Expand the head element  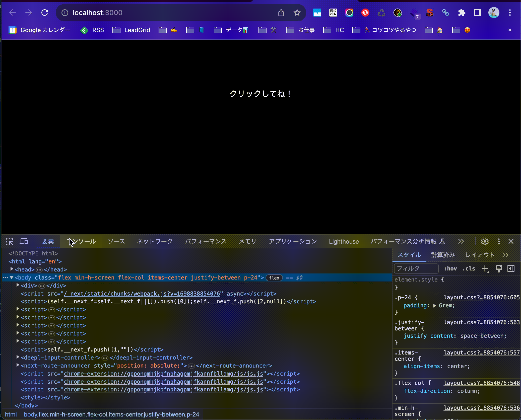click(x=12, y=269)
